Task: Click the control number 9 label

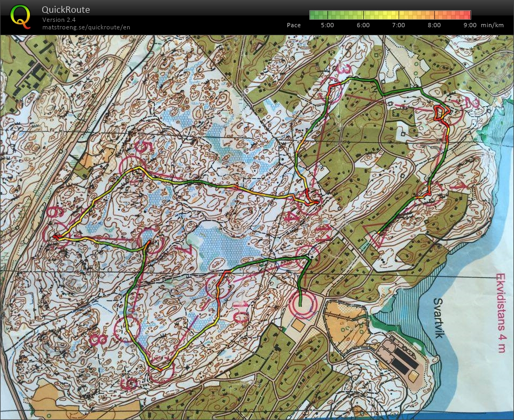Action: 130,383
